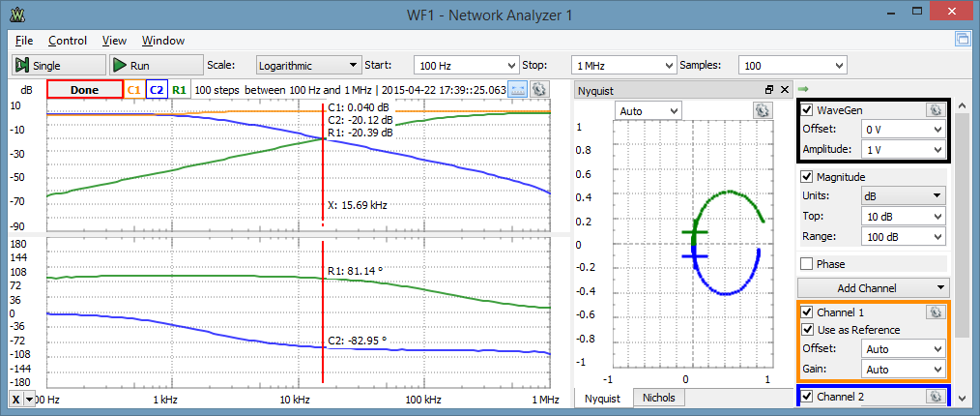The height and width of the screenshot is (416, 980).
Task: Open the Nyquist plot settings gear
Action: (762, 110)
